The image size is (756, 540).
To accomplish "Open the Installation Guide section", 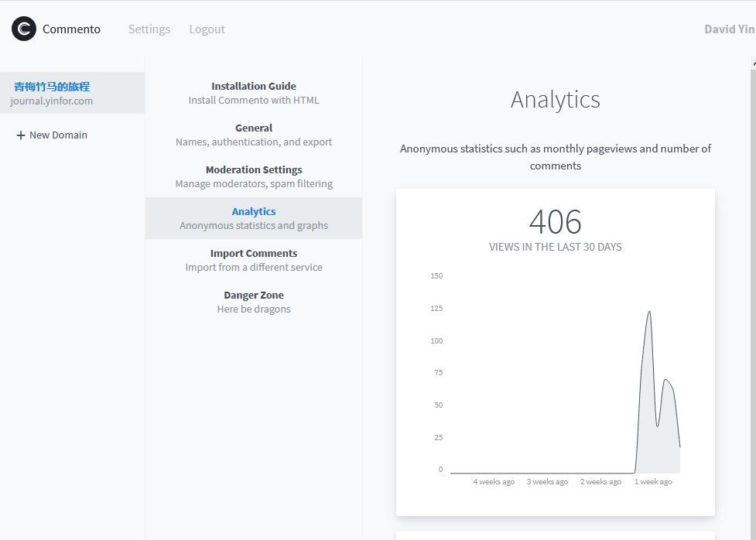I will tap(254, 93).
